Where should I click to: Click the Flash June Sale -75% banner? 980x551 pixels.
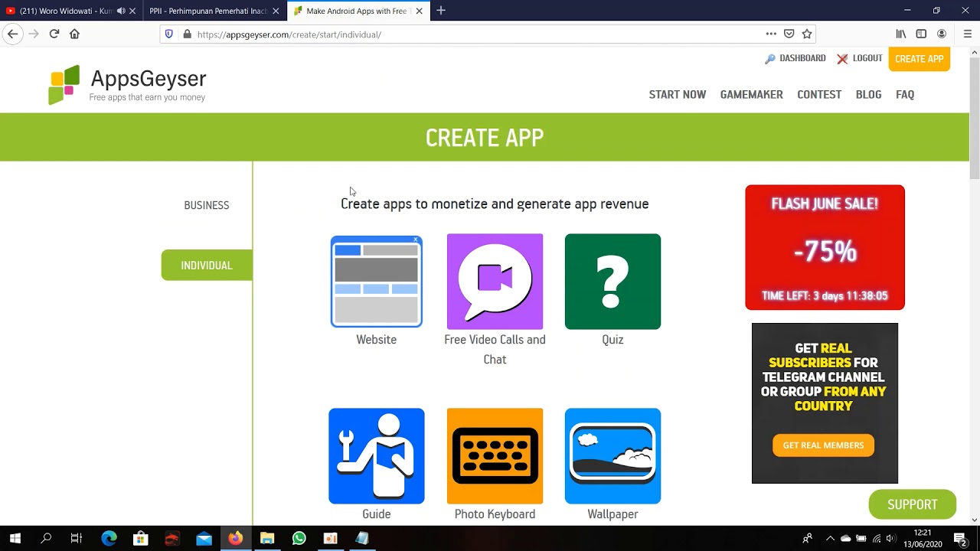tap(825, 247)
